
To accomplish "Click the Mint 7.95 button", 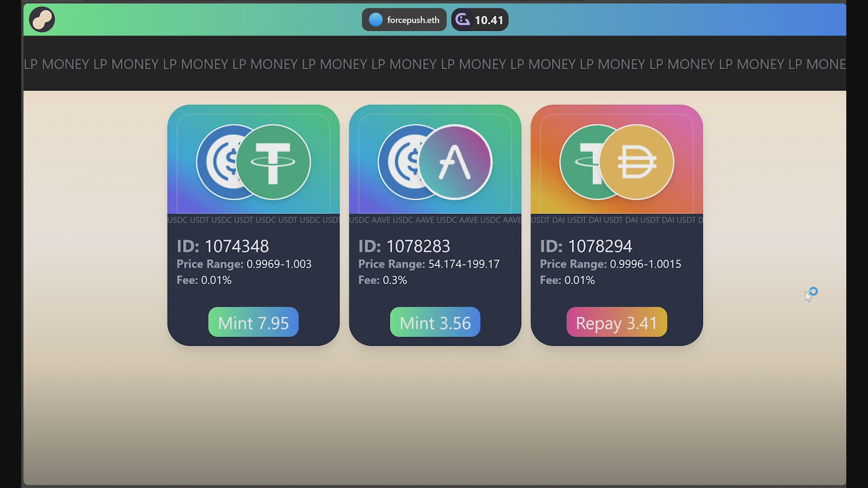I will tap(253, 322).
